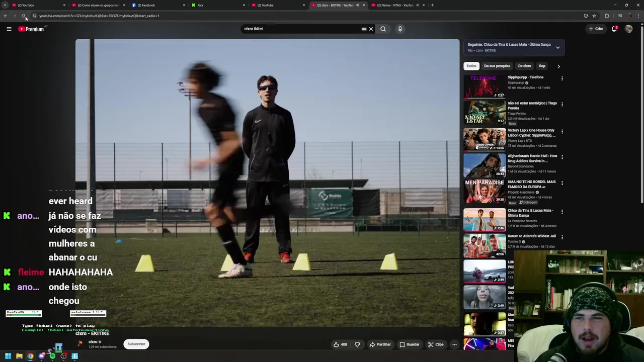Open 'Afghanistan's Heroin Hell' video title
The height and width of the screenshot is (362, 644).
point(532,158)
